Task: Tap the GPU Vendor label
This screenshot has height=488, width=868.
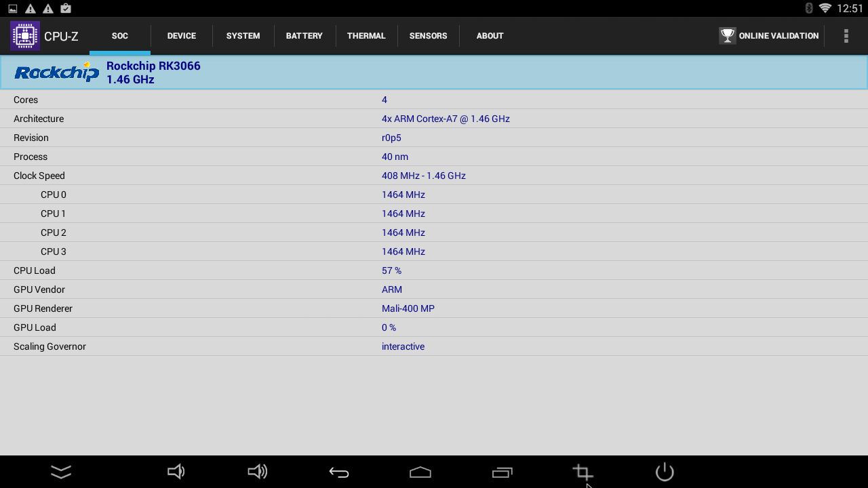Action: pos(39,289)
